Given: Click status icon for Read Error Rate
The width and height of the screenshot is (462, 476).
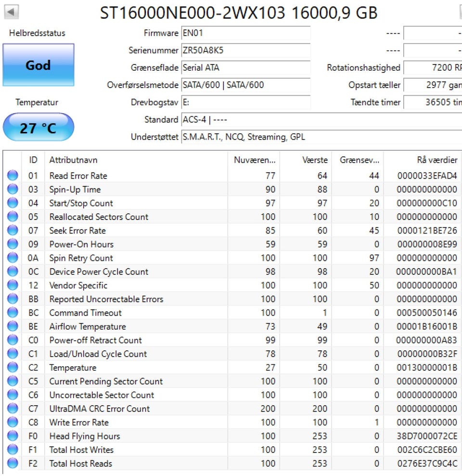Looking at the screenshot, I should (x=13, y=176).
